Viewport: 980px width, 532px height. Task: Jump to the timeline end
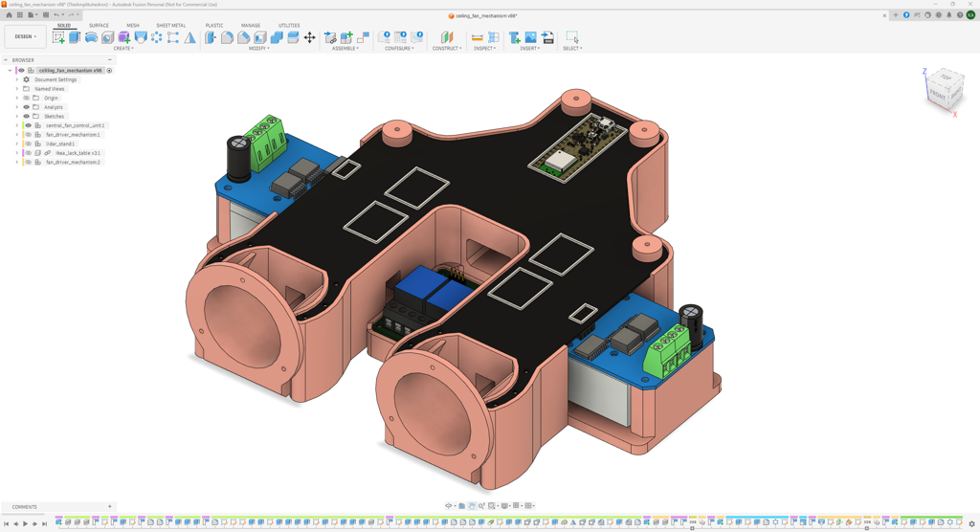click(44, 524)
